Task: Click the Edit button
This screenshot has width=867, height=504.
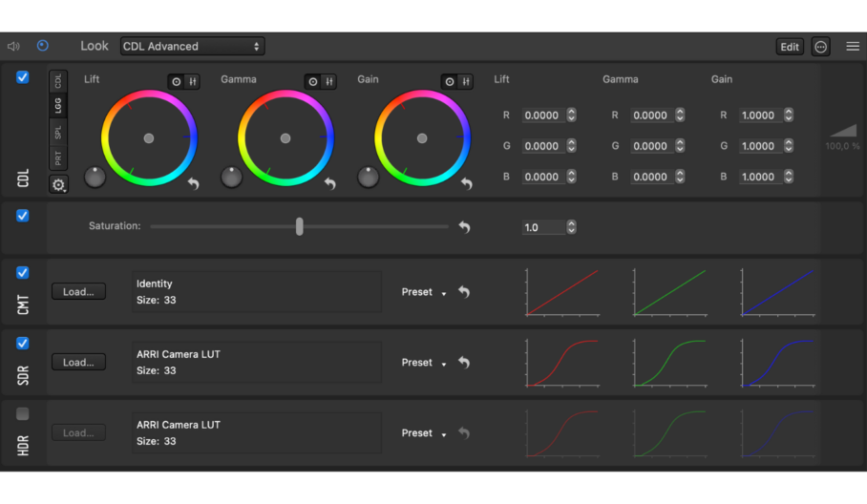Action: (x=790, y=47)
